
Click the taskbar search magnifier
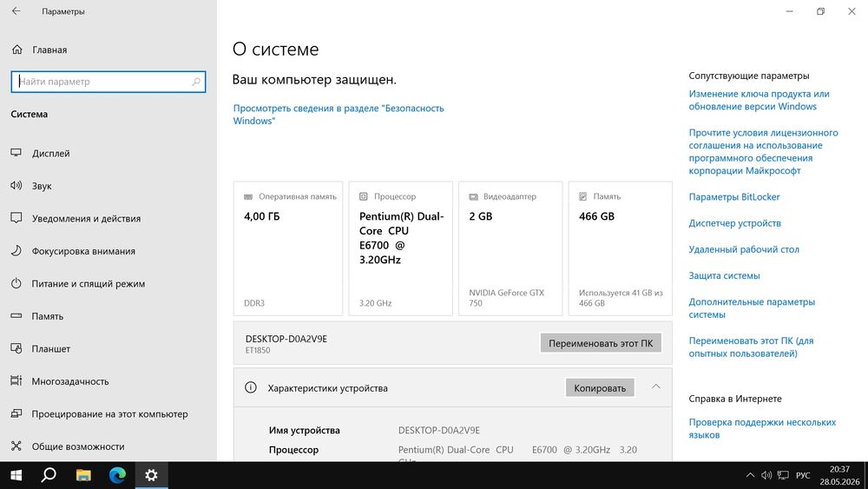pyautogui.click(x=49, y=475)
